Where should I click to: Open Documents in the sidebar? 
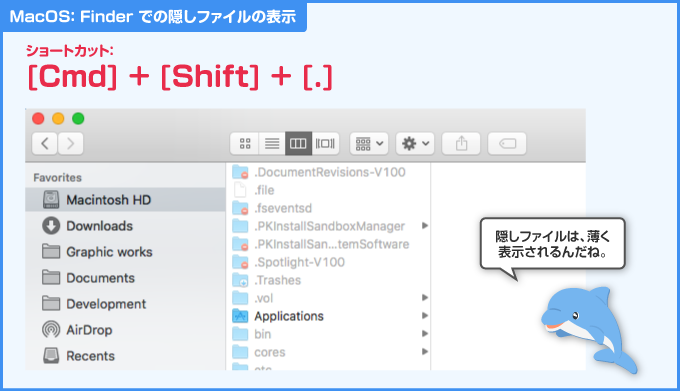(x=125, y=278)
